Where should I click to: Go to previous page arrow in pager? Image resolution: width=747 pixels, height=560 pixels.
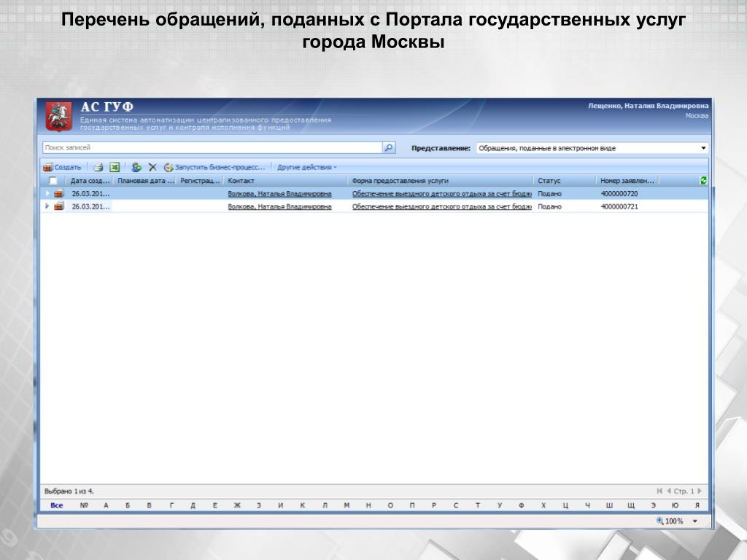click(669, 491)
